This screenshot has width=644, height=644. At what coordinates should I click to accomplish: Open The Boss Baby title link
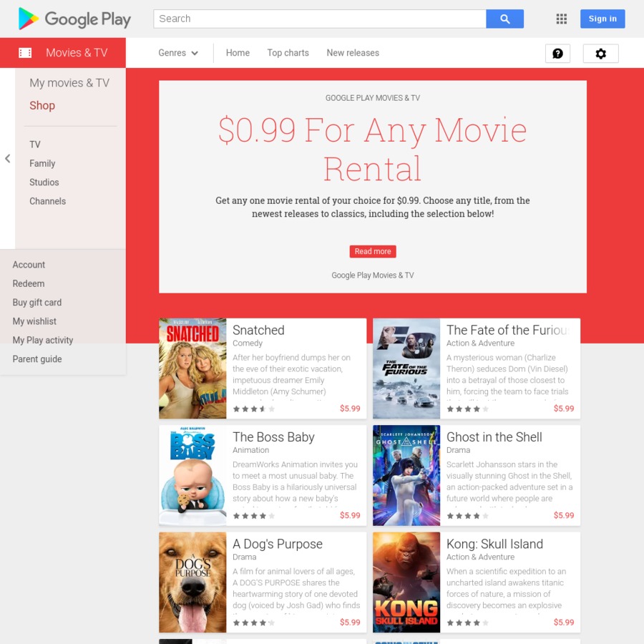click(x=273, y=437)
